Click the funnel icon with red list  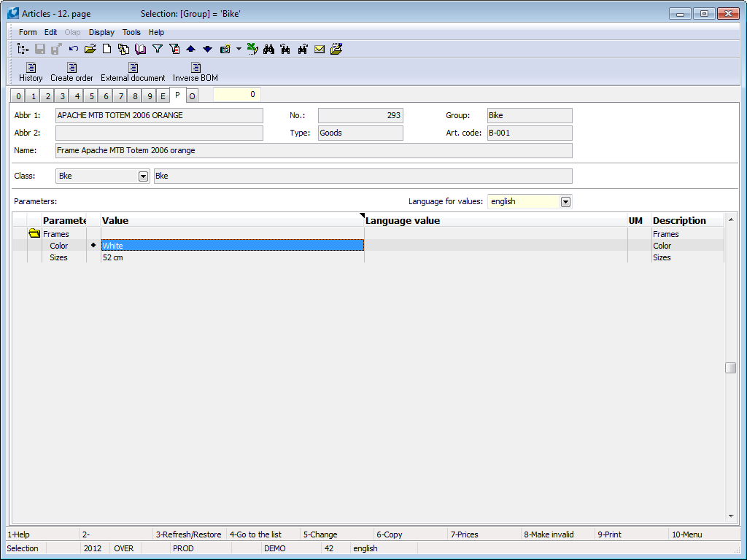(x=174, y=49)
